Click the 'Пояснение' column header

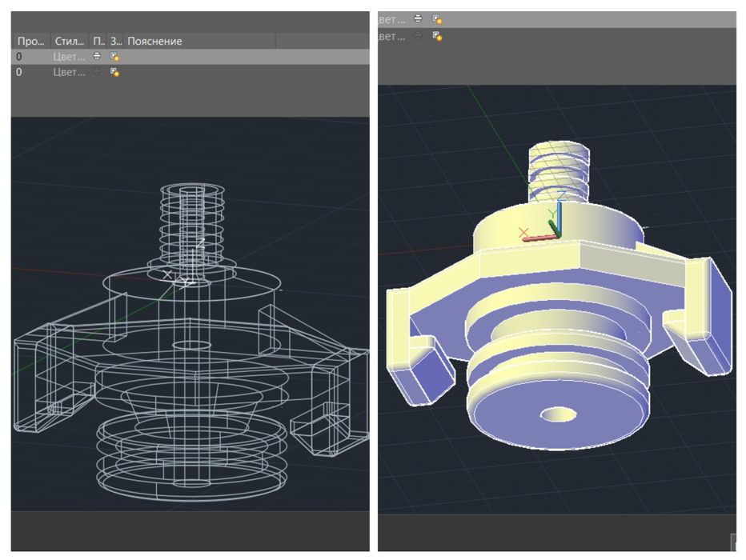tap(154, 42)
